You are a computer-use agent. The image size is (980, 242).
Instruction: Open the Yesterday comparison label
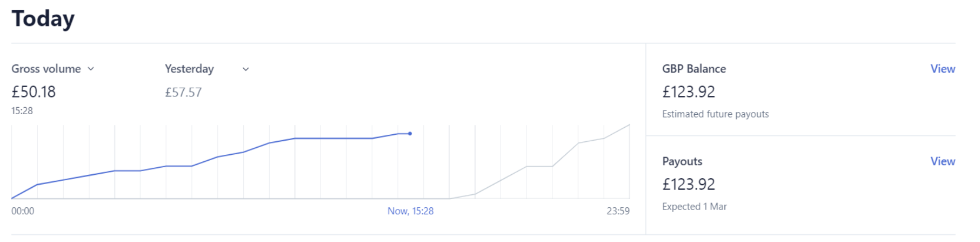(x=189, y=69)
